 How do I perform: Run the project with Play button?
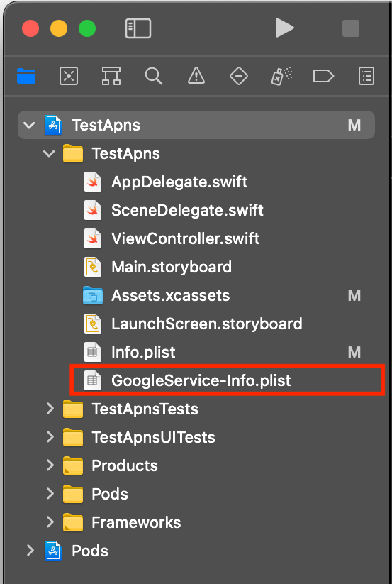(x=284, y=28)
